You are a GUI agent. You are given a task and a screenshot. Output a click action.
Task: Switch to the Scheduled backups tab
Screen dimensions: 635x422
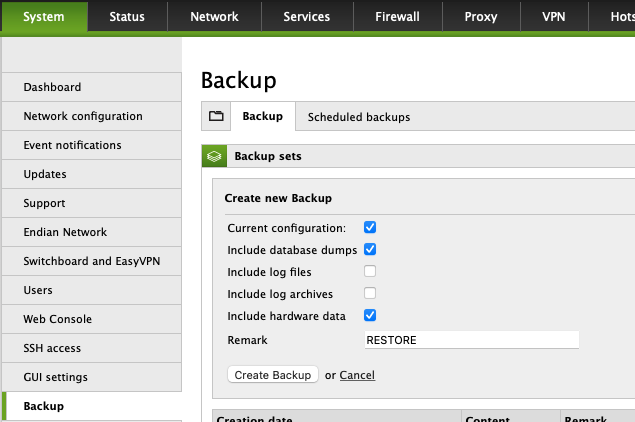[358, 117]
